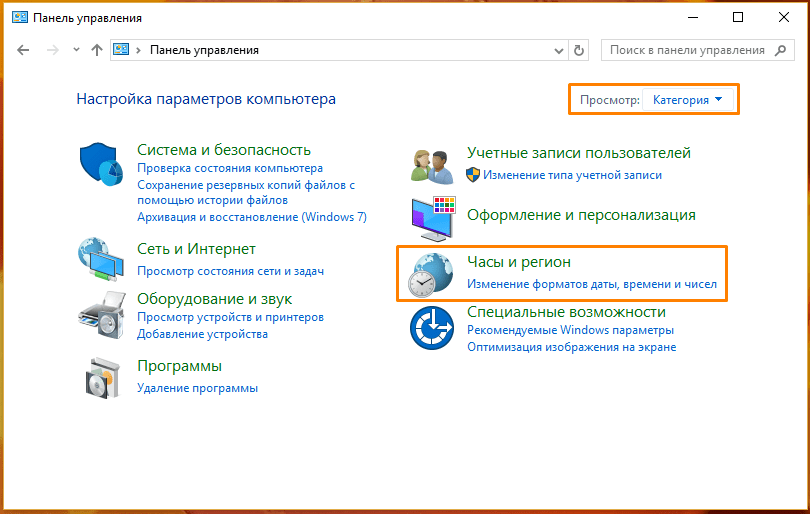
Task: Click Архивация и восстановление (Windows 7)
Action: (x=252, y=217)
